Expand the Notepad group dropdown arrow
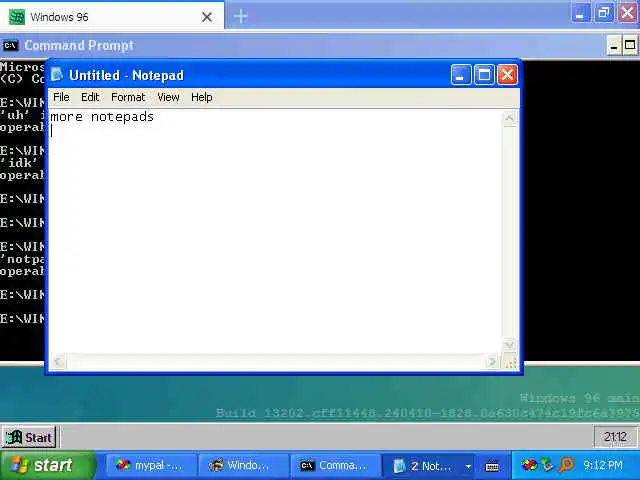640x480 pixels. [x=469, y=466]
